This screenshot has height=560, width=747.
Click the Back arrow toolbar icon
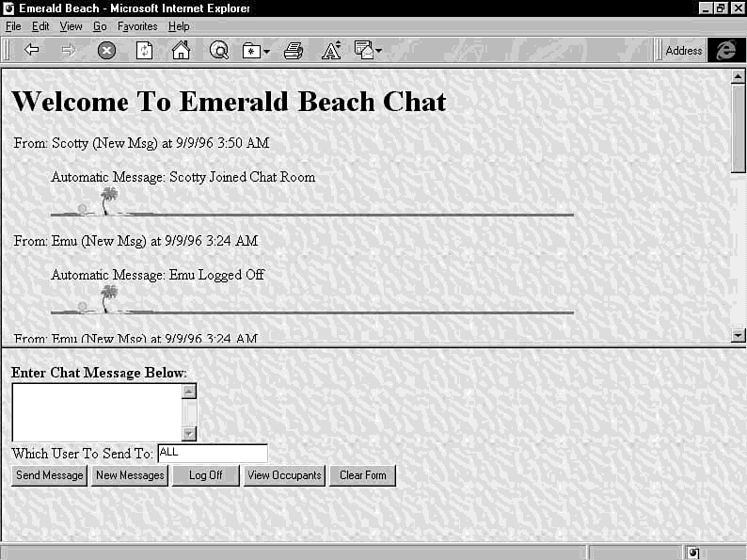(x=32, y=51)
